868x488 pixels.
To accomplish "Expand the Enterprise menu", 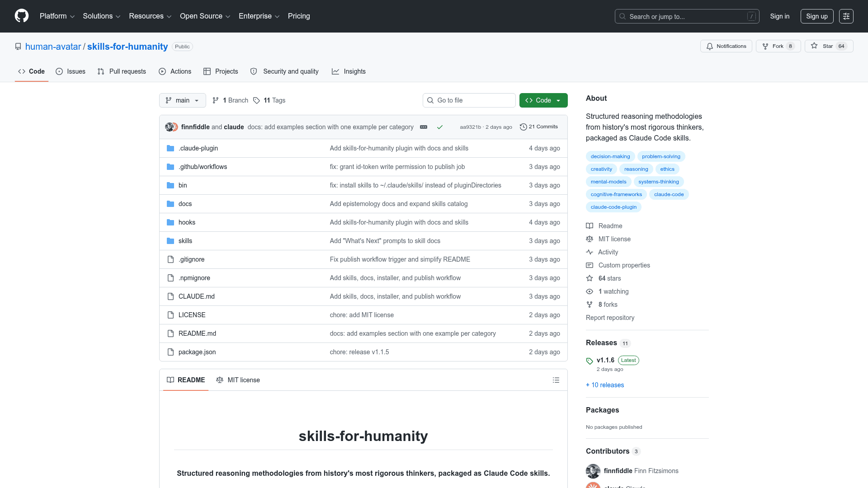I will point(259,16).
